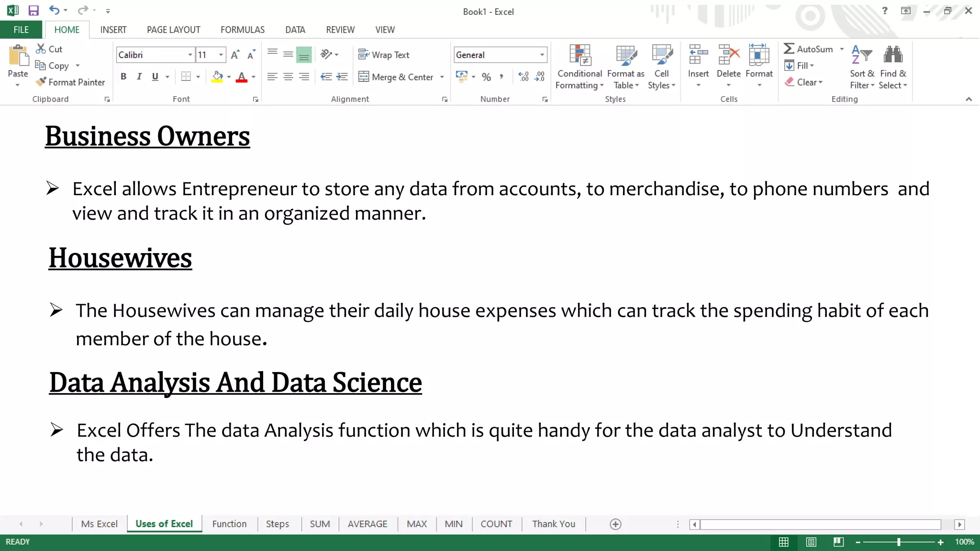The image size is (980, 551).
Task: Save the workbook with the floppy disk icon
Action: point(33,11)
